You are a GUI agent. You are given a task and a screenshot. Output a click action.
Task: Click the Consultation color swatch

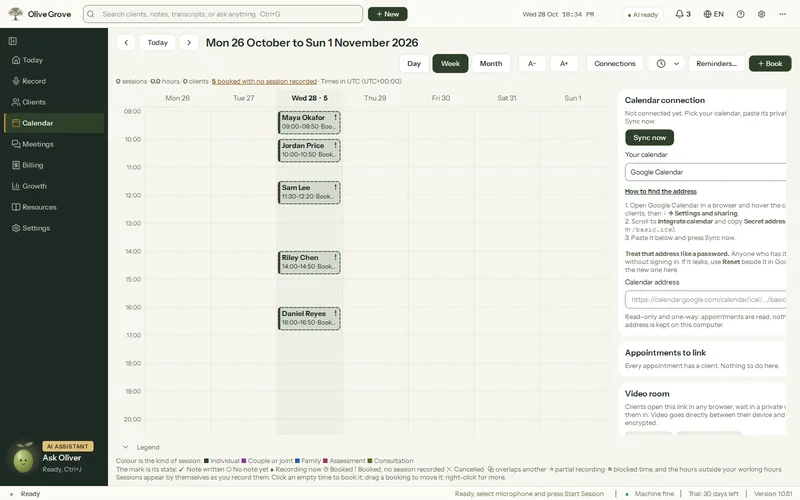click(370, 461)
